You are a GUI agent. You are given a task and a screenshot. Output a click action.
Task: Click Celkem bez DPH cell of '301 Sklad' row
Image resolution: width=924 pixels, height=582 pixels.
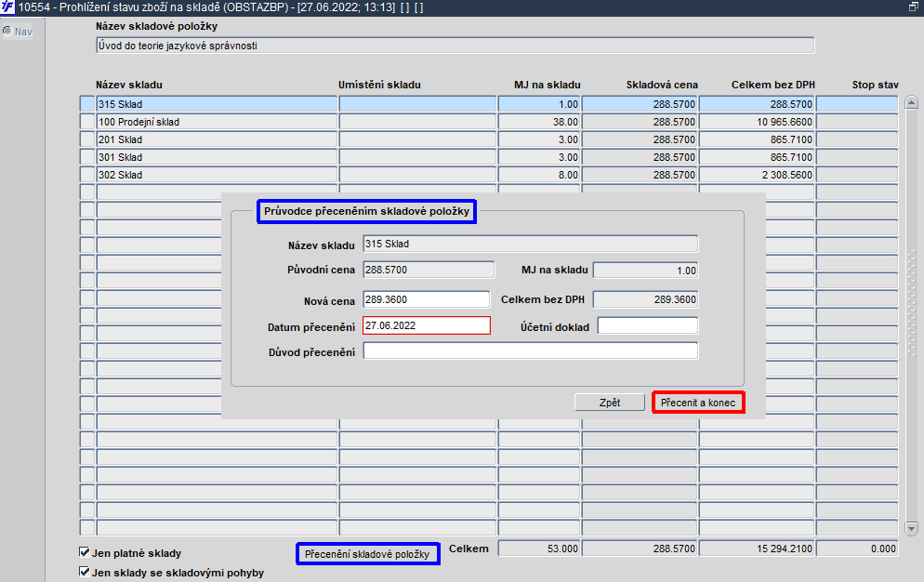[758, 157]
